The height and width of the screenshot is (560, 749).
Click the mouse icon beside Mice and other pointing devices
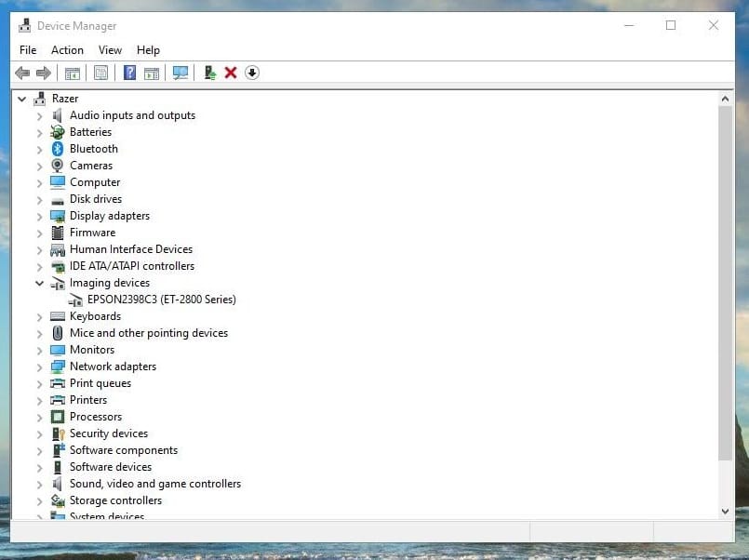pos(58,333)
